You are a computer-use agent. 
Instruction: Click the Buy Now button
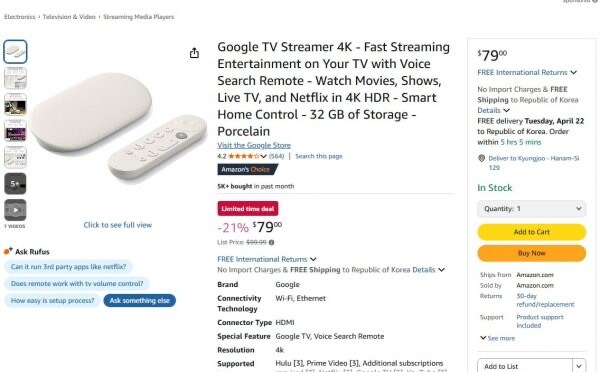point(532,253)
